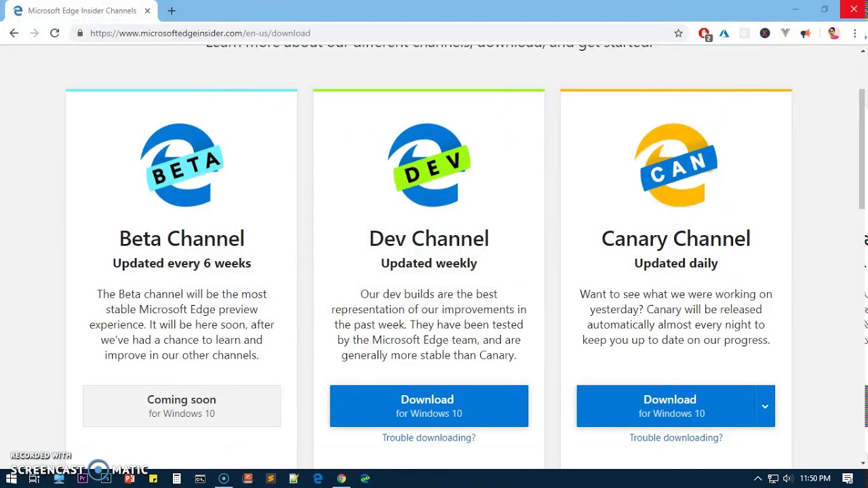Open Sublime Text from the taskbar
This screenshot has height=488, width=868.
pyautogui.click(x=271, y=479)
